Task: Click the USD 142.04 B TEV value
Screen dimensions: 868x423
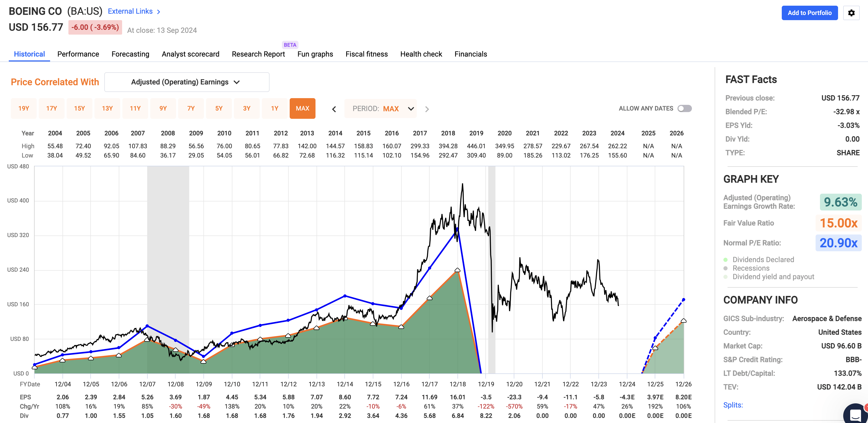Action: tap(839, 387)
